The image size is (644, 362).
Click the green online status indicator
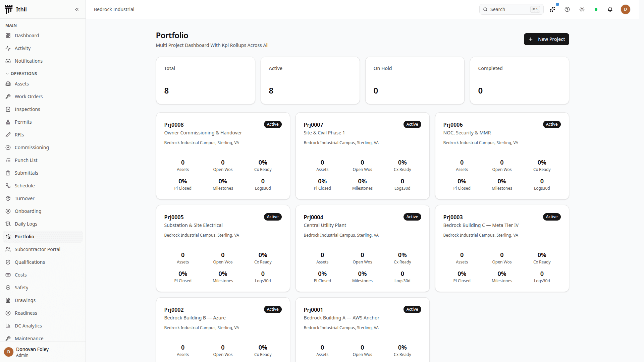pos(596,9)
